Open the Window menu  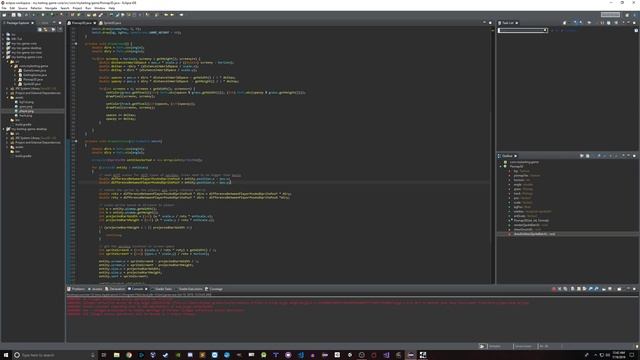(x=100, y=8)
